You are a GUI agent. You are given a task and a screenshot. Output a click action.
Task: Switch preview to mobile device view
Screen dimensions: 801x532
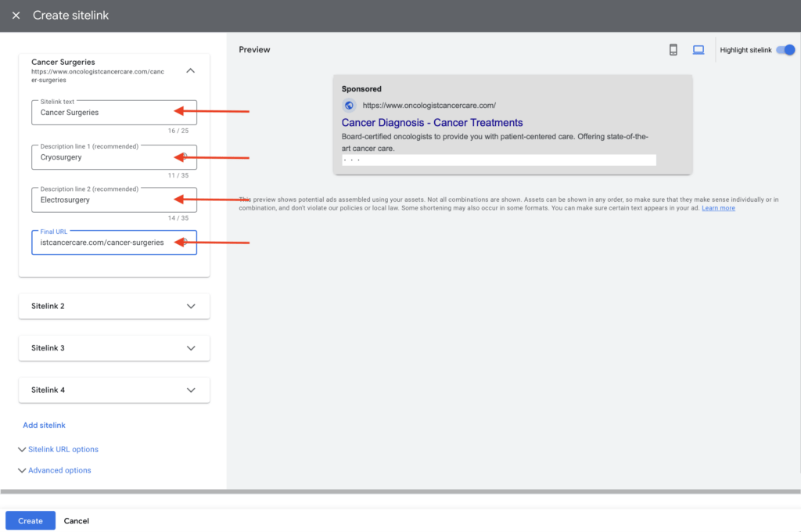(673, 50)
